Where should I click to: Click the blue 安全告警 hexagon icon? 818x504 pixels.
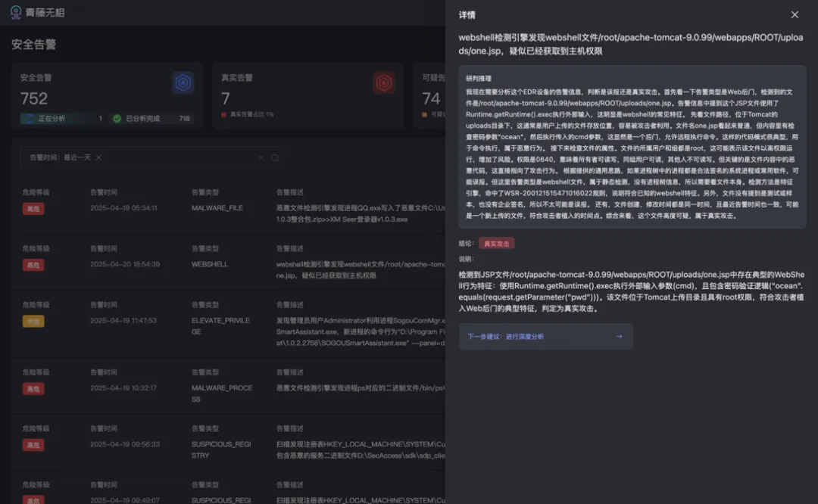pyautogui.click(x=183, y=82)
